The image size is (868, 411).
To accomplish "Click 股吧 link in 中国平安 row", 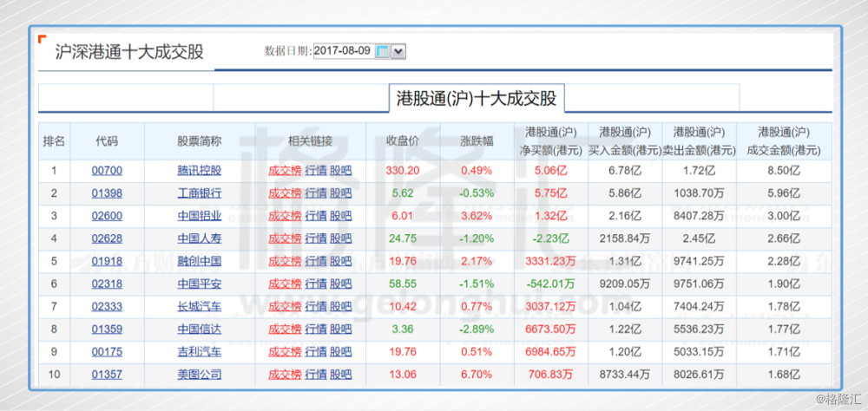I will coord(340,284).
